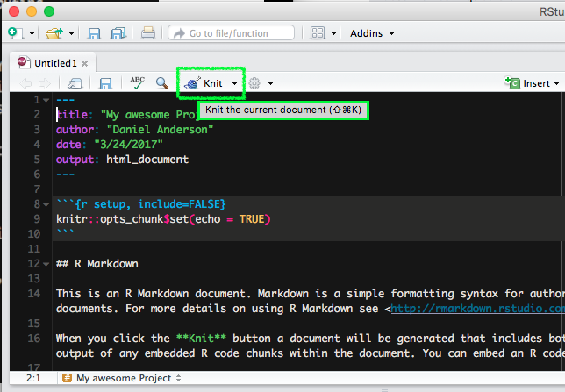The image size is (565, 392).
Task: Expand the panes layout dropdown arrow
Action: [333, 34]
